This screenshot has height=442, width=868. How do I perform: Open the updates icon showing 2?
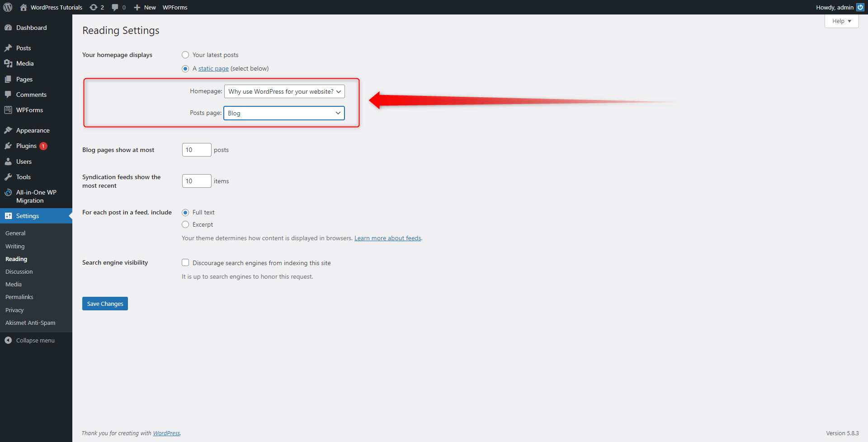pyautogui.click(x=94, y=7)
